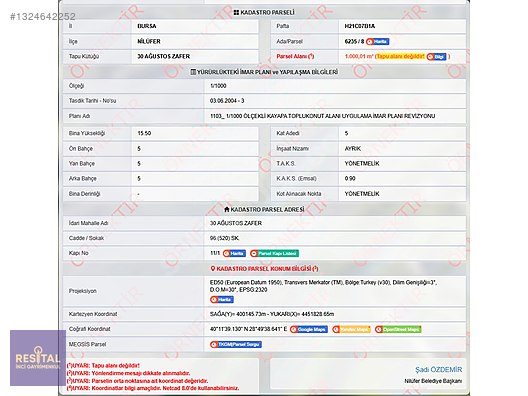Click the table icon beside YÜRÜRLÜKTEKİ İMAR PLANI heading
The width and height of the screenshot is (528, 396).
click(x=193, y=72)
